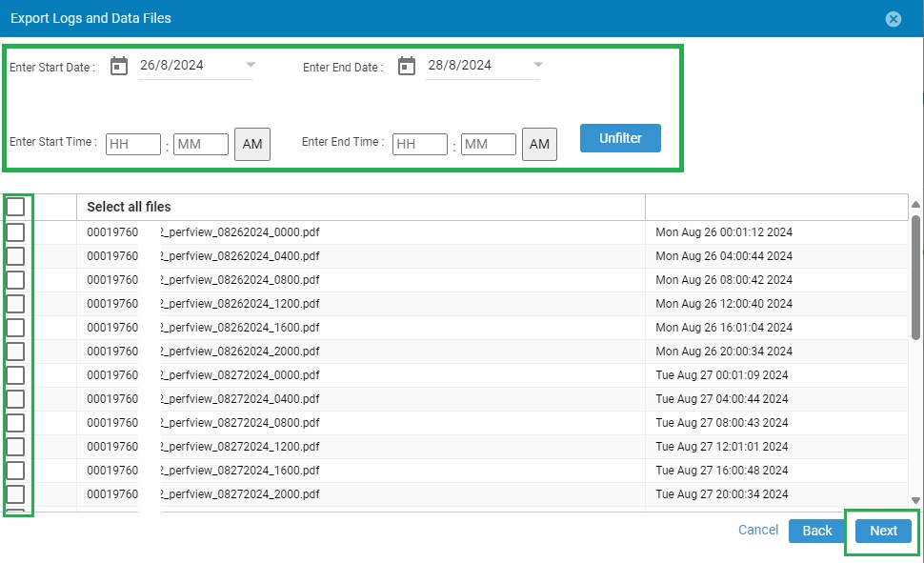Click the Unfilter button

[x=620, y=138]
